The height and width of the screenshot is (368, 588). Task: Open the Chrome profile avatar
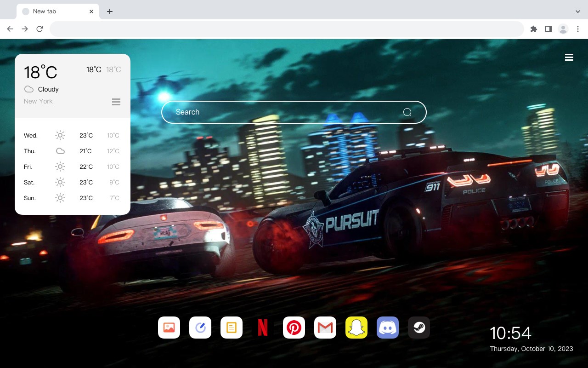[x=563, y=29]
